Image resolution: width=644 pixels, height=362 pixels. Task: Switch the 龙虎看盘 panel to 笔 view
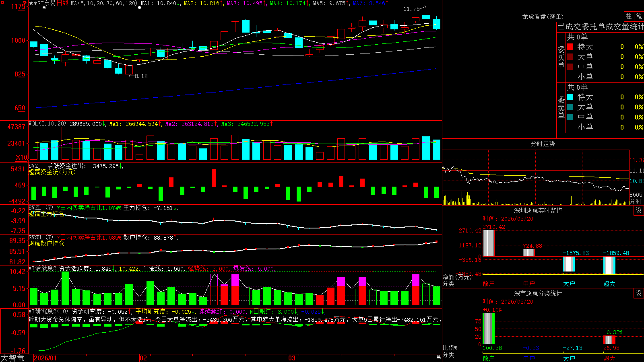point(639,16)
